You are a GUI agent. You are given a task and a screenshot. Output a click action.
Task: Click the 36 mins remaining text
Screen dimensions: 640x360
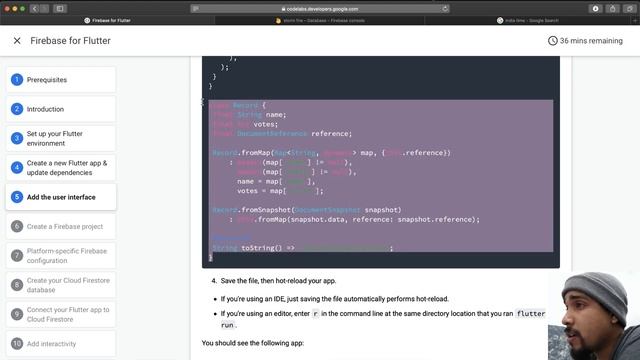pos(591,41)
